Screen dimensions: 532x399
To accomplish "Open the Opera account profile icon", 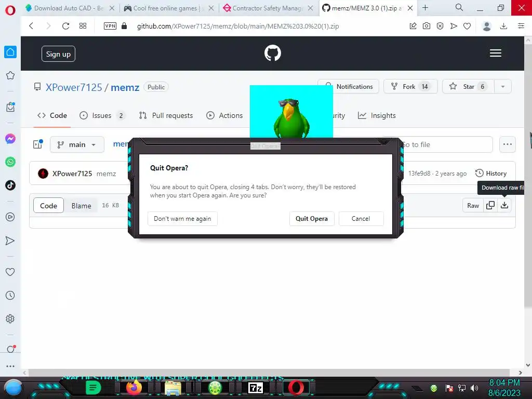I will 487,26.
